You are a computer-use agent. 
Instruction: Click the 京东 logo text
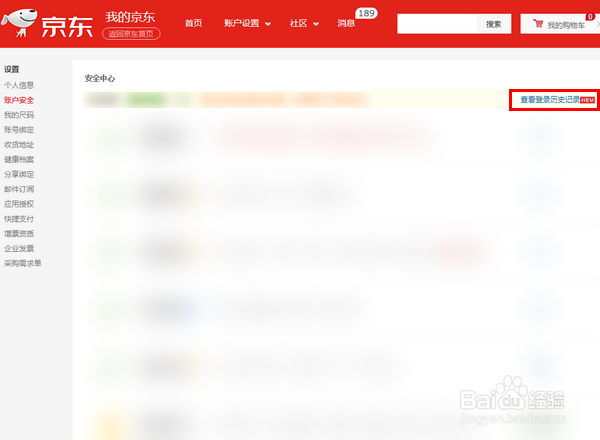(x=67, y=27)
